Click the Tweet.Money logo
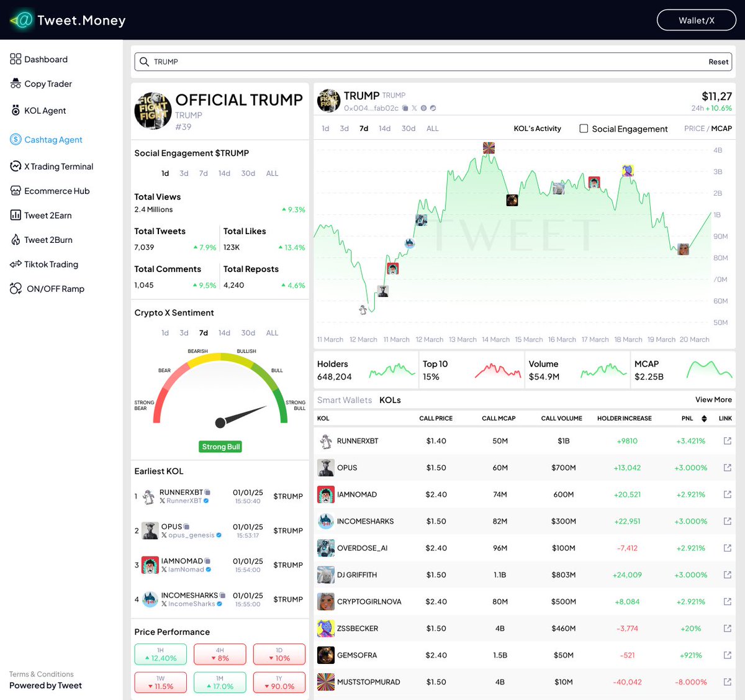Screen dimensions: 745x700 (68, 20)
